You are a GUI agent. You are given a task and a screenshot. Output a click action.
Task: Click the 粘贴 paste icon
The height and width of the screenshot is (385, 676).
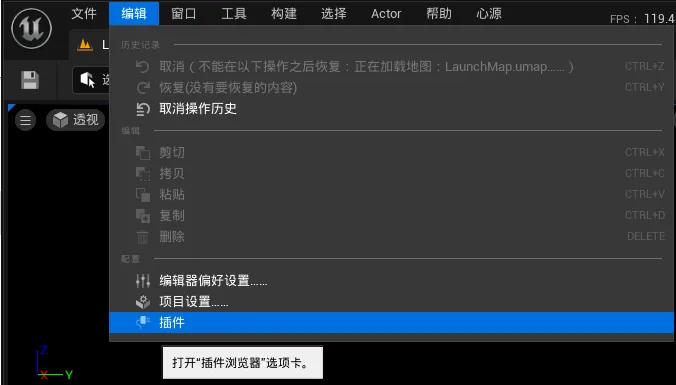[143, 195]
